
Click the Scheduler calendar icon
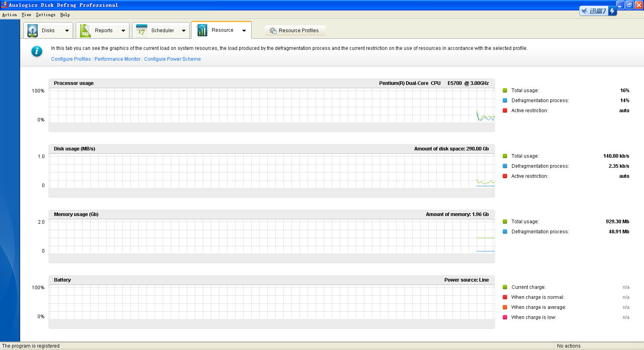[x=142, y=30]
